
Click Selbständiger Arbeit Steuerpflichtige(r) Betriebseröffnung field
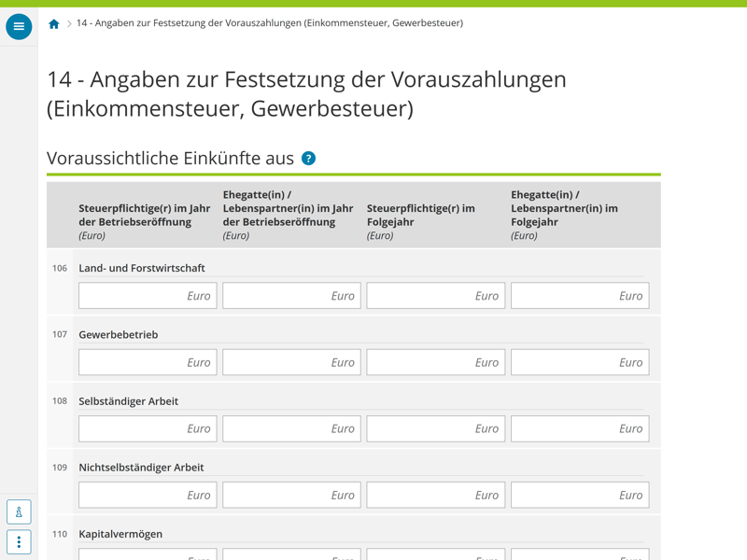148,428
